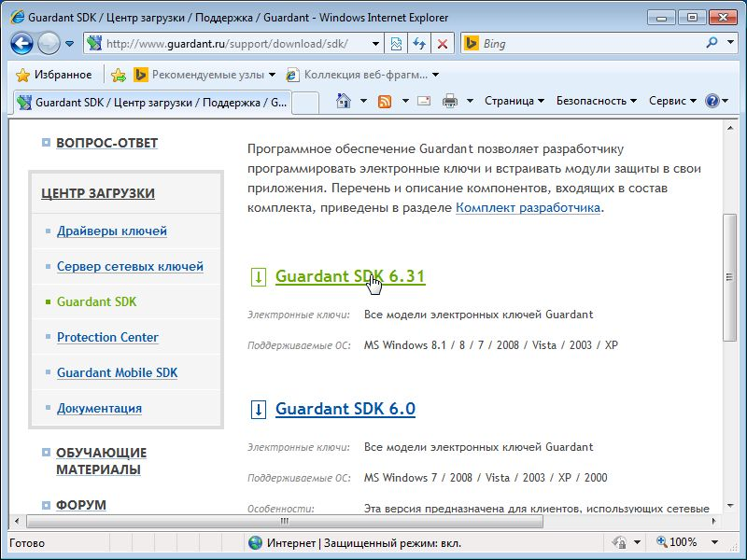The height and width of the screenshot is (560, 747).
Task: Click the browser Back arrow button
Action: 22,43
